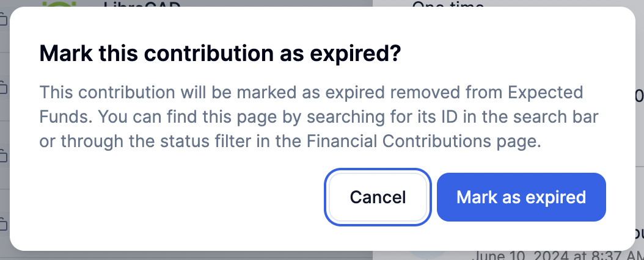Image resolution: width=644 pixels, height=260 pixels.
Task: Click the bottom row icon on left edge
Action: point(3,222)
